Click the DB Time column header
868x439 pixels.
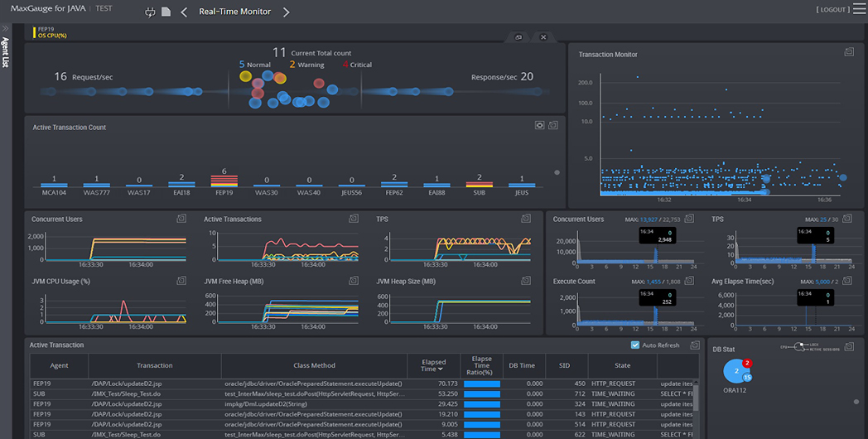[522, 365]
